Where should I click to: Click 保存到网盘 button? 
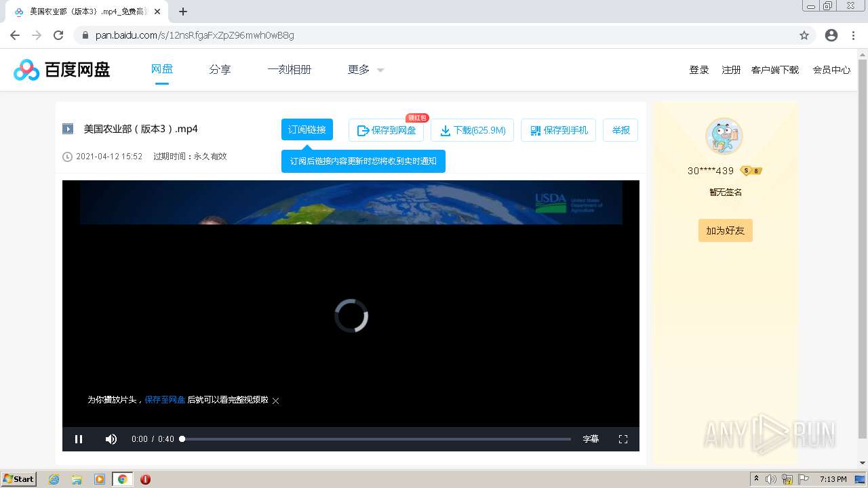pyautogui.click(x=387, y=130)
